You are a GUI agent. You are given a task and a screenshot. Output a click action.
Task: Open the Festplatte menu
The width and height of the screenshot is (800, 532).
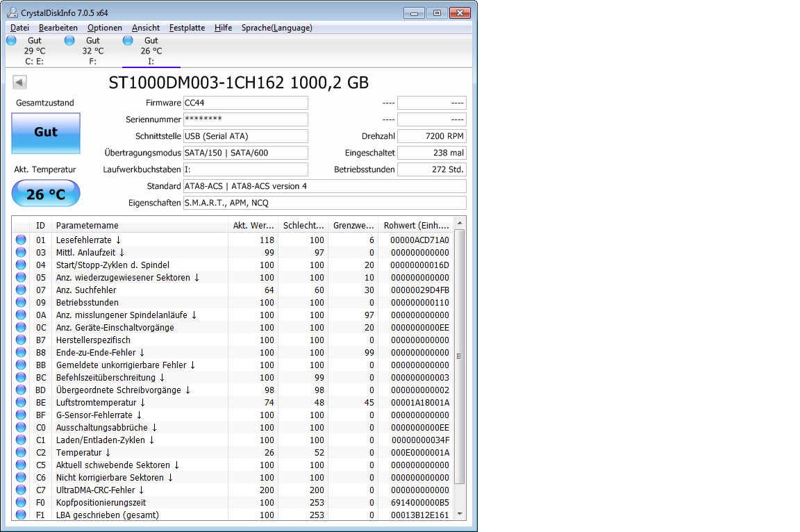tap(187, 28)
